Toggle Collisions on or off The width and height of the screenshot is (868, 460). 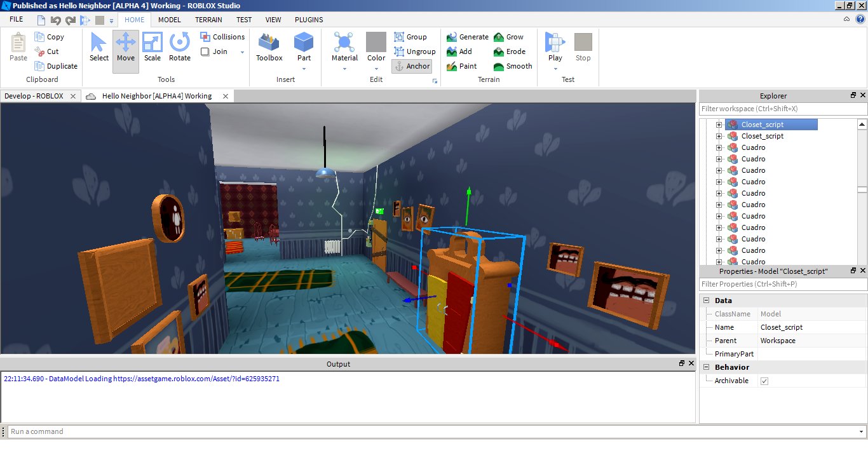click(x=222, y=37)
